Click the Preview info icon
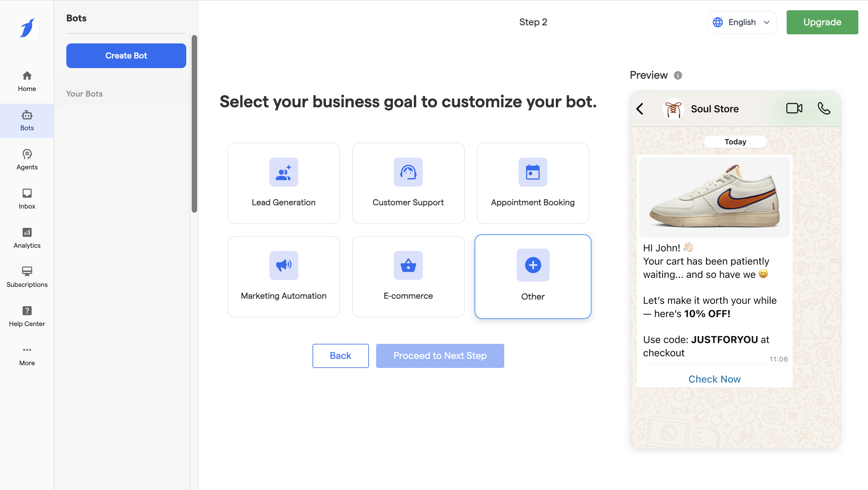 click(x=678, y=75)
